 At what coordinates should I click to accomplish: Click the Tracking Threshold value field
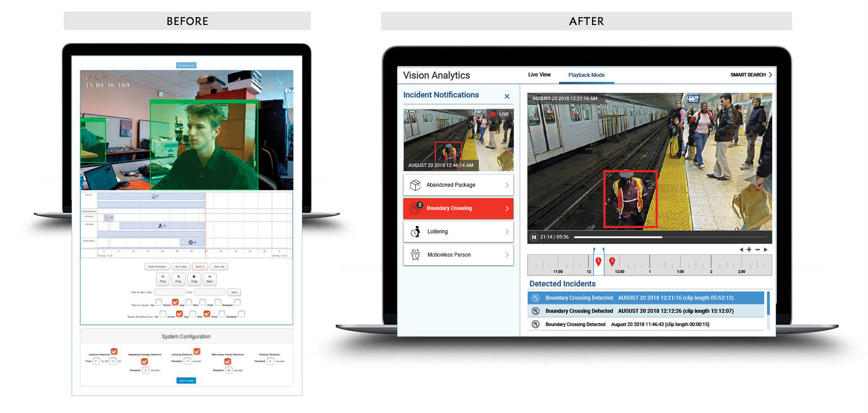[270, 361]
